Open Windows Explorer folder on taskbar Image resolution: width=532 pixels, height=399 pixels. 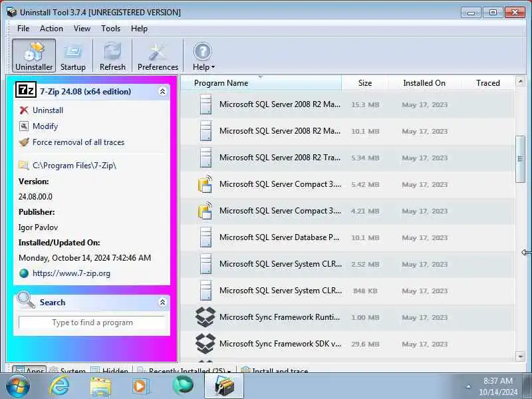pos(100,386)
